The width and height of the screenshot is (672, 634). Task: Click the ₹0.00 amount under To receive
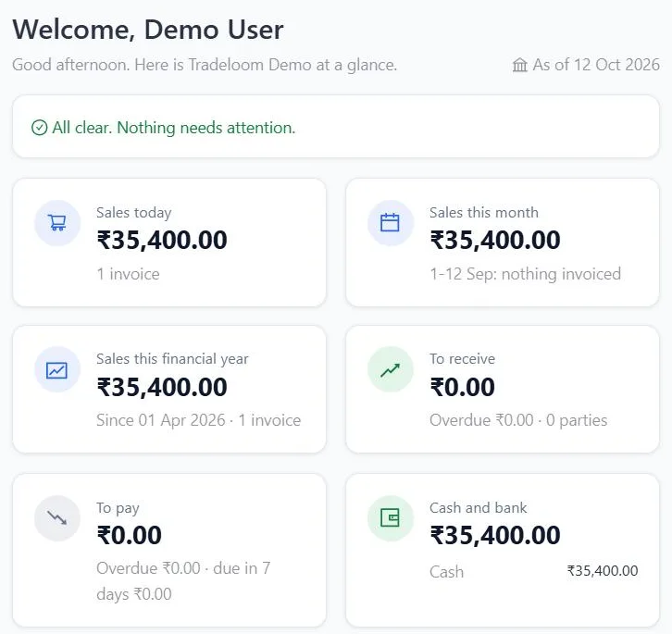tap(462, 387)
